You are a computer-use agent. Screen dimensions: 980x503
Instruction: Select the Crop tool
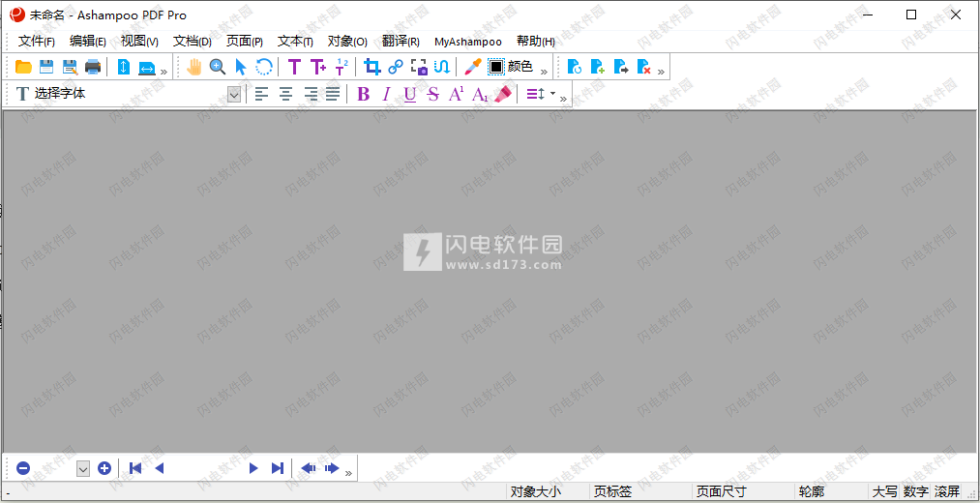tap(372, 67)
